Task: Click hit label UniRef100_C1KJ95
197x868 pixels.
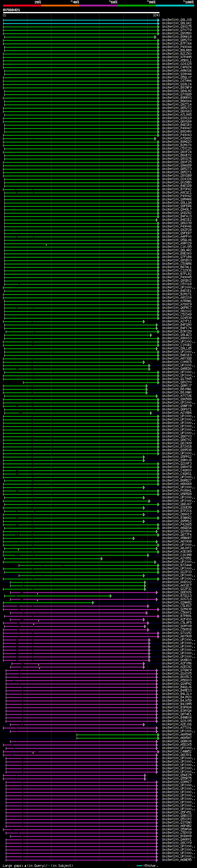Action: [177, 247]
